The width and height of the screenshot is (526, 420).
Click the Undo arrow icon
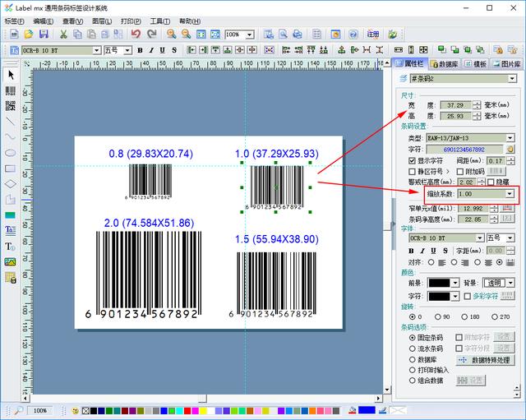click(x=136, y=34)
